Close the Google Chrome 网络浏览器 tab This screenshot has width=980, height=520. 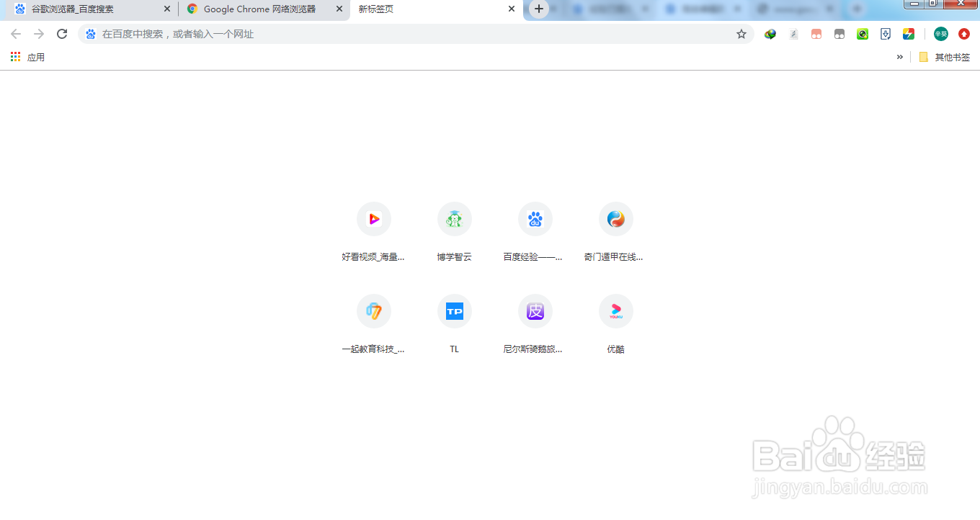(x=339, y=9)
